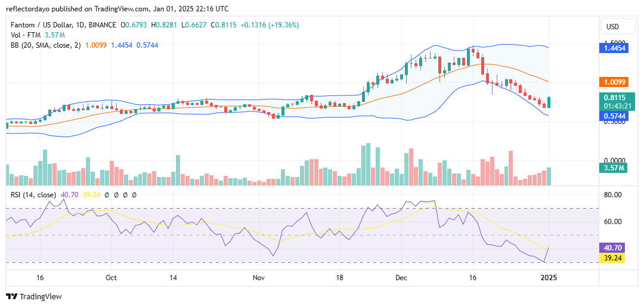The width and height of the screenshot is (644, 307).
Task: Click the Oct date label on time axis
Action: point(112,277)
